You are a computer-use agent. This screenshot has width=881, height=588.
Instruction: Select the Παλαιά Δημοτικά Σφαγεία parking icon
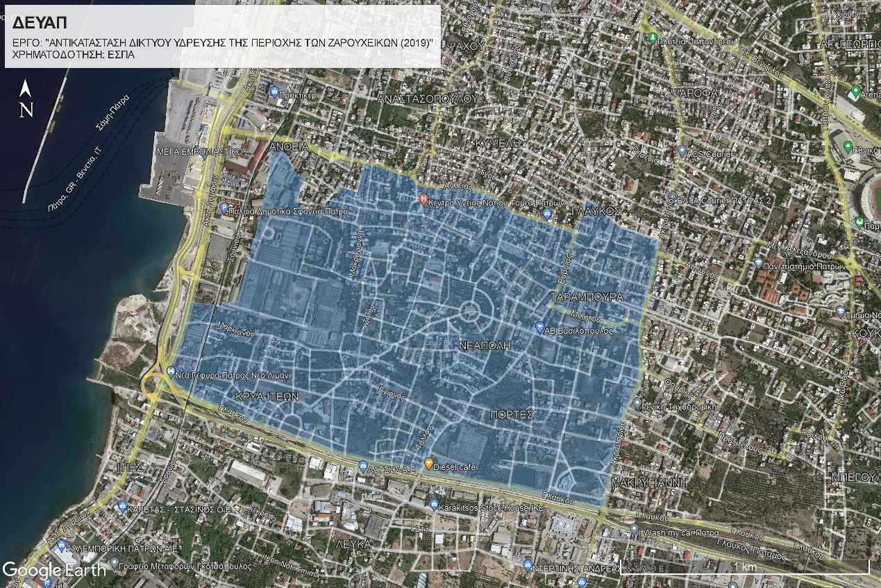pyautogui.click(x=224, y=208)
